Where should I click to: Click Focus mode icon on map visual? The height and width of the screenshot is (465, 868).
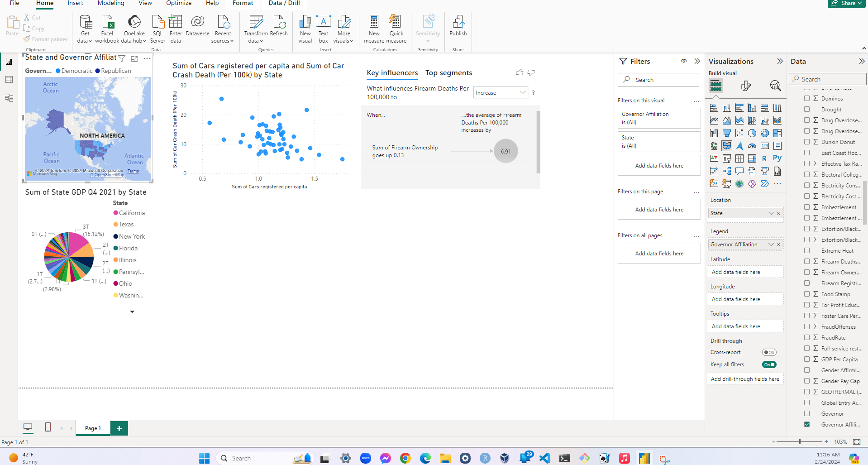pyautogui.click(x=134, y=58)
